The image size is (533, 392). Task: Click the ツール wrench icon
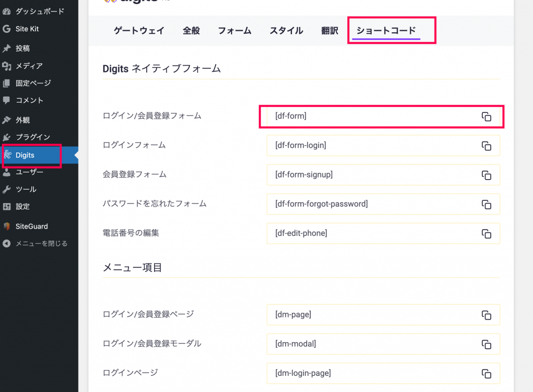click(6, 189)
